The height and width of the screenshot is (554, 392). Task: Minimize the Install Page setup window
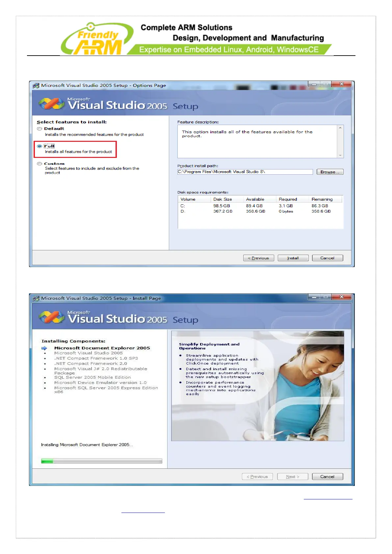(x=314, y=297)
